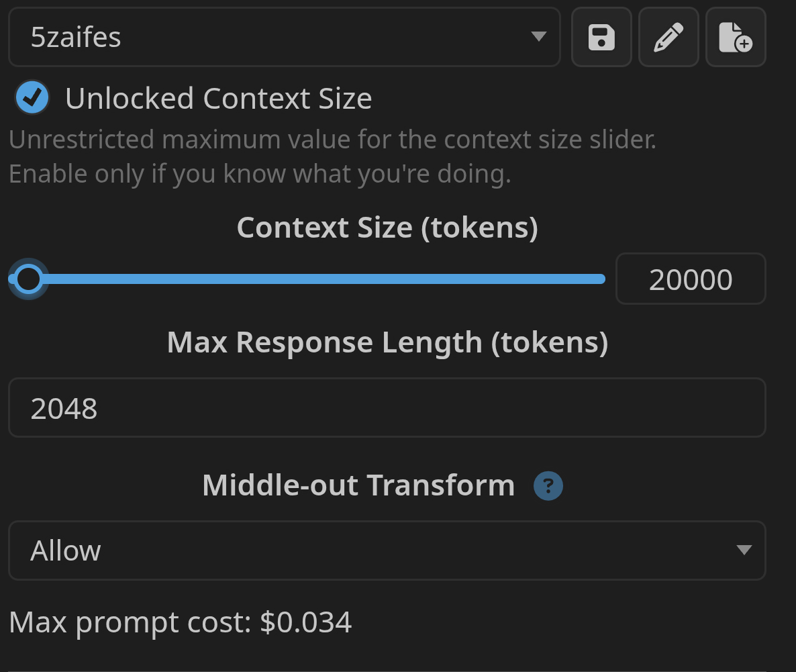Click the Max Response Length field showing 2048
This screenshot has height=672, width=796.
click(387, 407)
